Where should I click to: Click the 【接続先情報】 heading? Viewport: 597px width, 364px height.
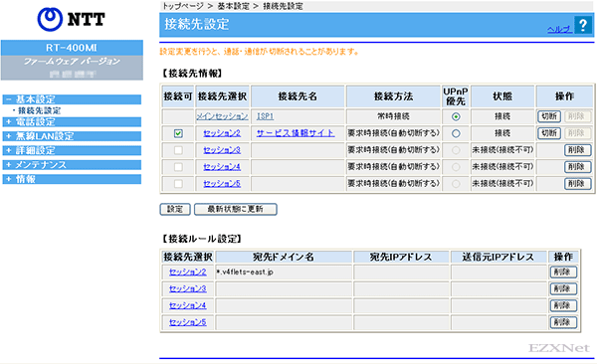(x=191, y=74)
